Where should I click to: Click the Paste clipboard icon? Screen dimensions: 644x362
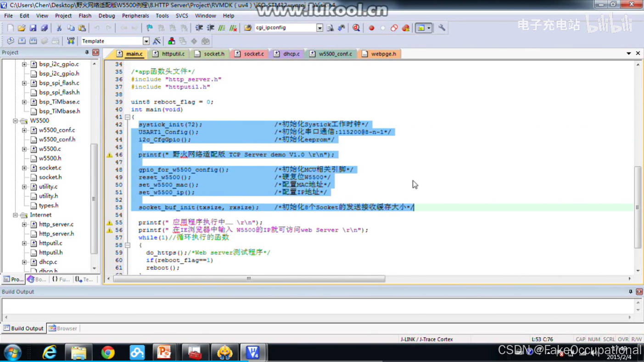pyautogui.click(x=82, y=28)
